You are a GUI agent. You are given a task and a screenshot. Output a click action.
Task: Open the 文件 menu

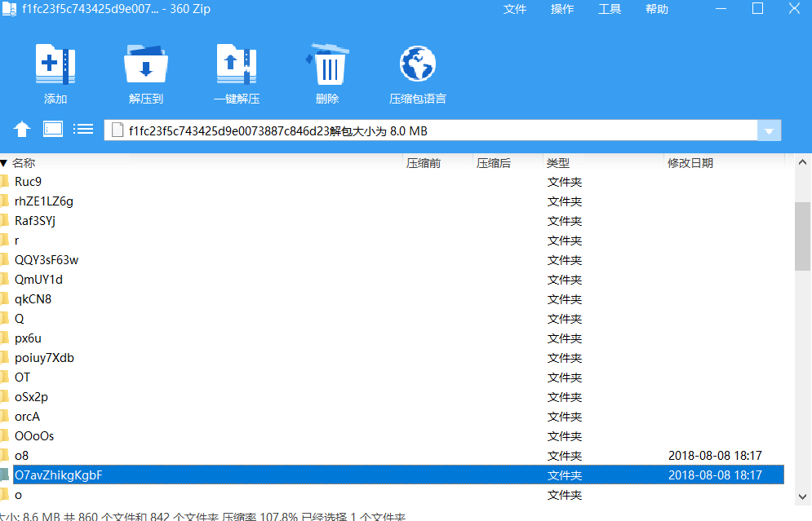coord(515,9)
